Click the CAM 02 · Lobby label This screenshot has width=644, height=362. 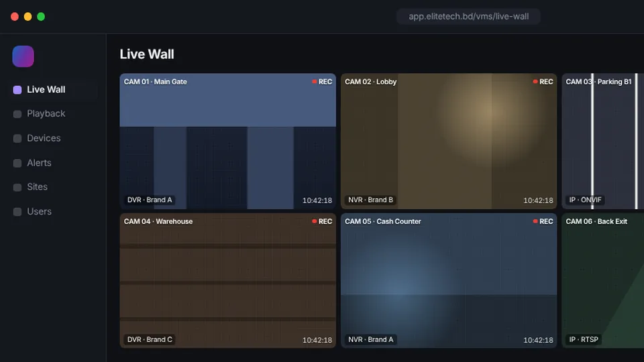(x=370, y=82)
